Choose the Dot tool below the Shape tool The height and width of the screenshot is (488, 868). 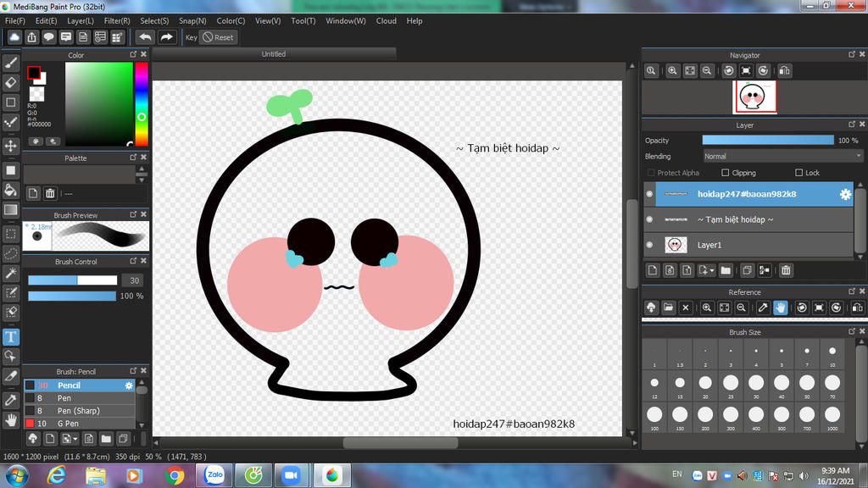coord(10,122)
